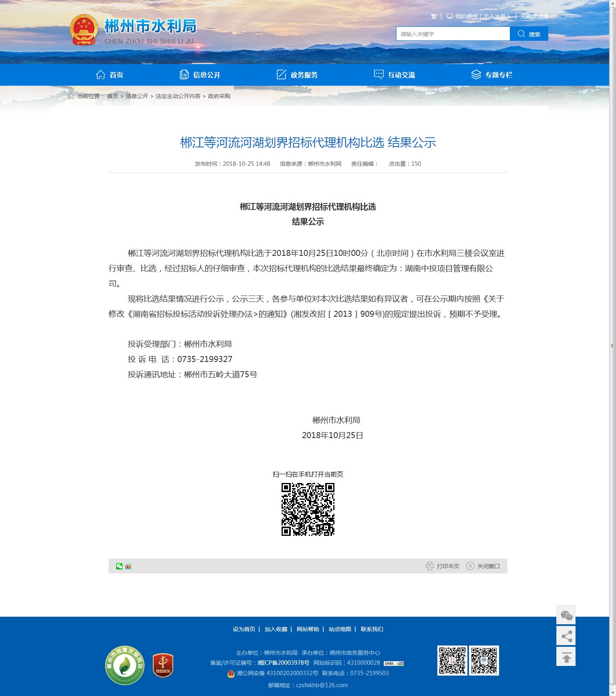The image size is (616, 696).
Task: Click the blue article title heading
Action: (x=308, y=143)
